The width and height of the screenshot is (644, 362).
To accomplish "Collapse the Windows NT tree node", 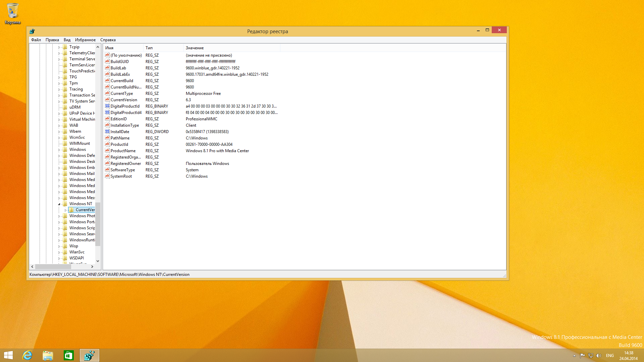I will 59,204.
